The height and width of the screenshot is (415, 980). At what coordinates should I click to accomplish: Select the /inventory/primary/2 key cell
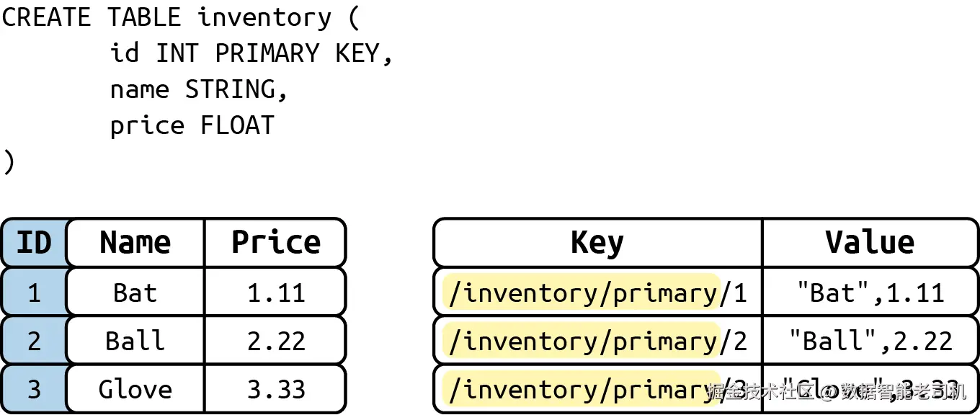coord(597,341)
